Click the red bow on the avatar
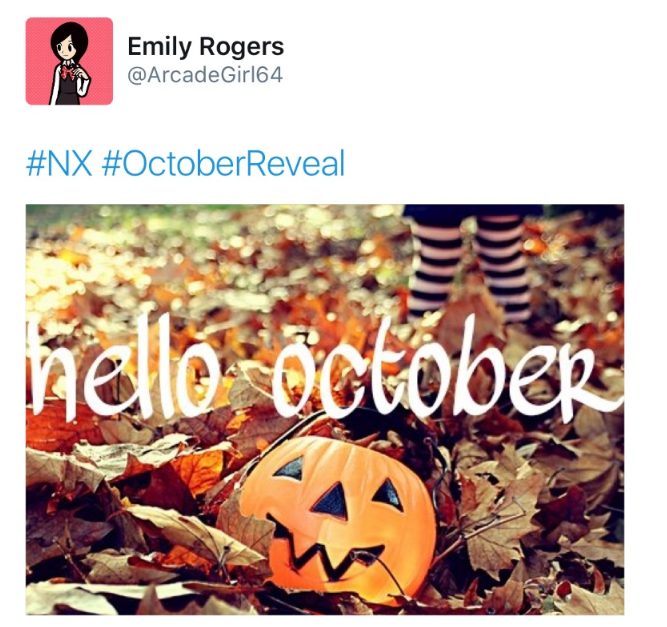This screenshot has width=667, height=627. click(x=68, y=73)
